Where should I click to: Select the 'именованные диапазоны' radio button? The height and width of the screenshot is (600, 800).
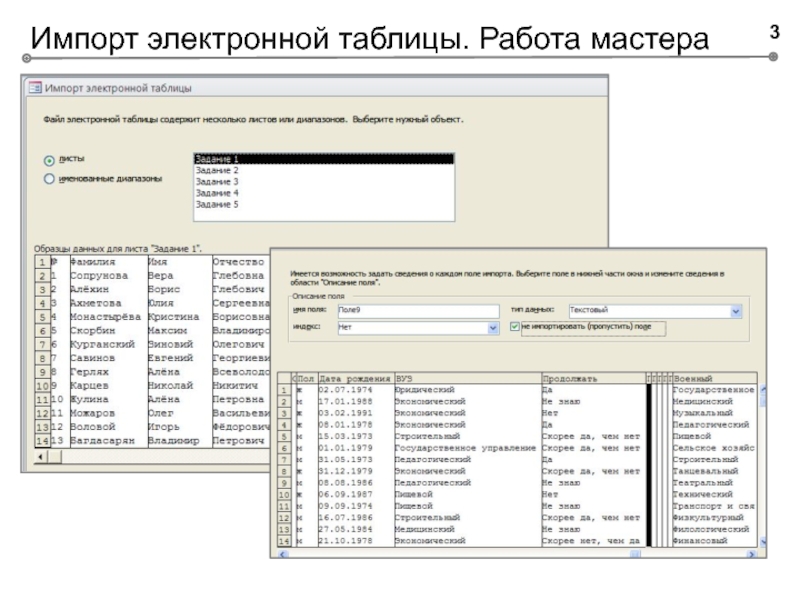[49, 179]
